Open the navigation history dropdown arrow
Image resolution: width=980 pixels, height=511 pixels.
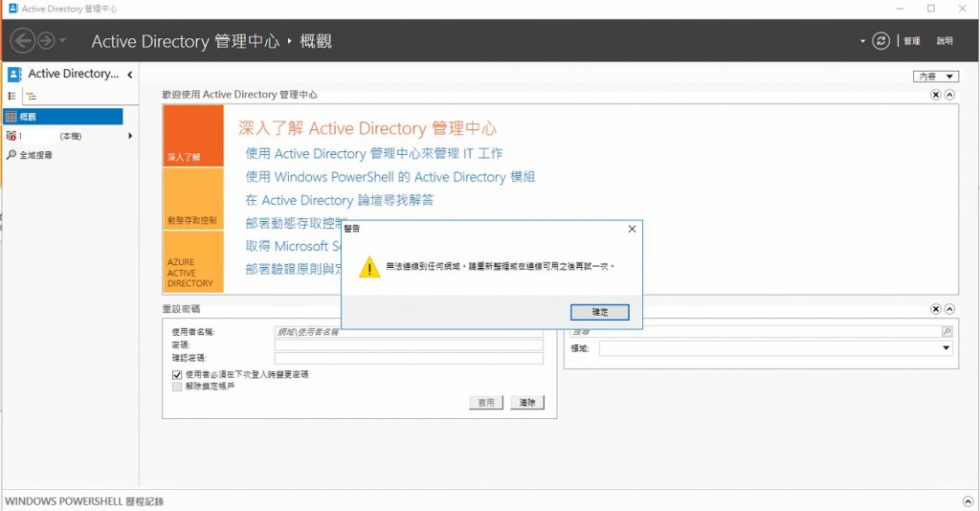[x=62, y=41]
